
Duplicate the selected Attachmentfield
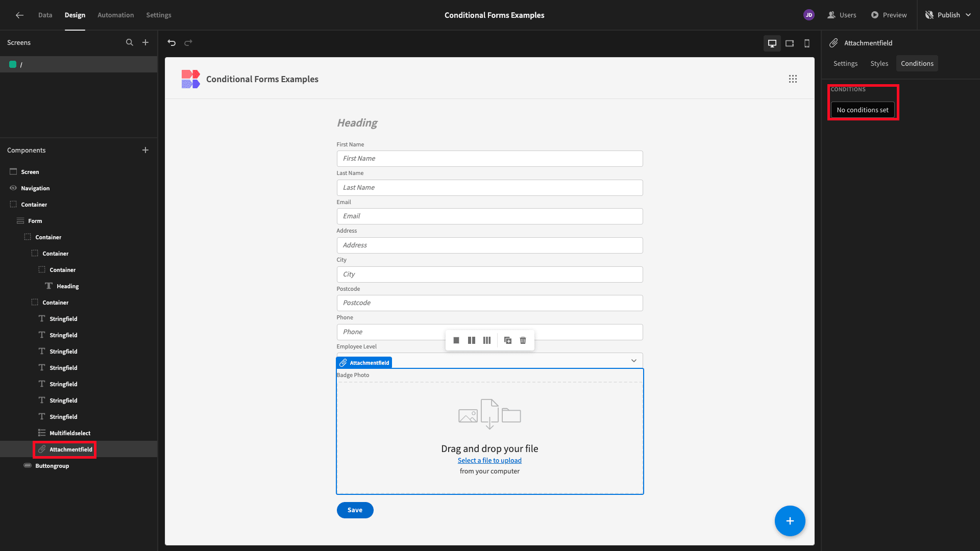[x=508, y=340]
